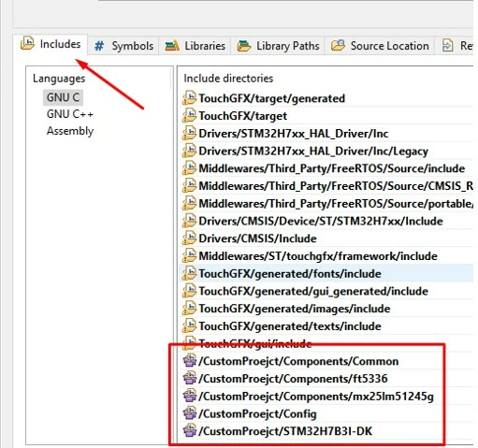Select /CustomProejct/STM32H7B3I-DK entry

pos(326,431)
